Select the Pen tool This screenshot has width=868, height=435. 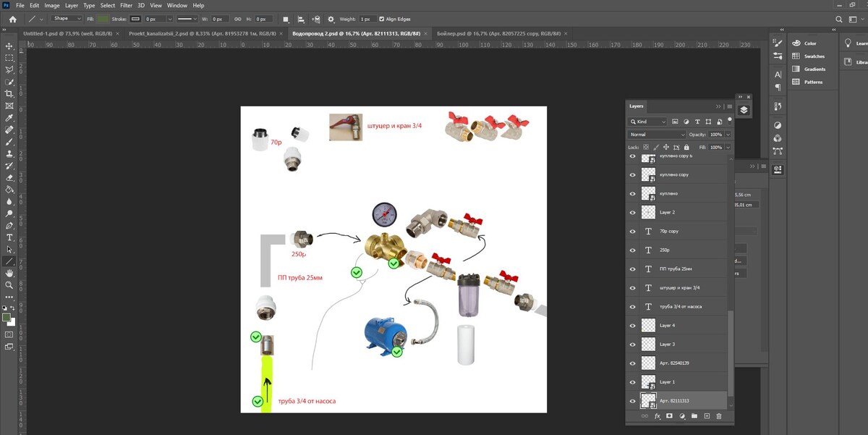9,225
